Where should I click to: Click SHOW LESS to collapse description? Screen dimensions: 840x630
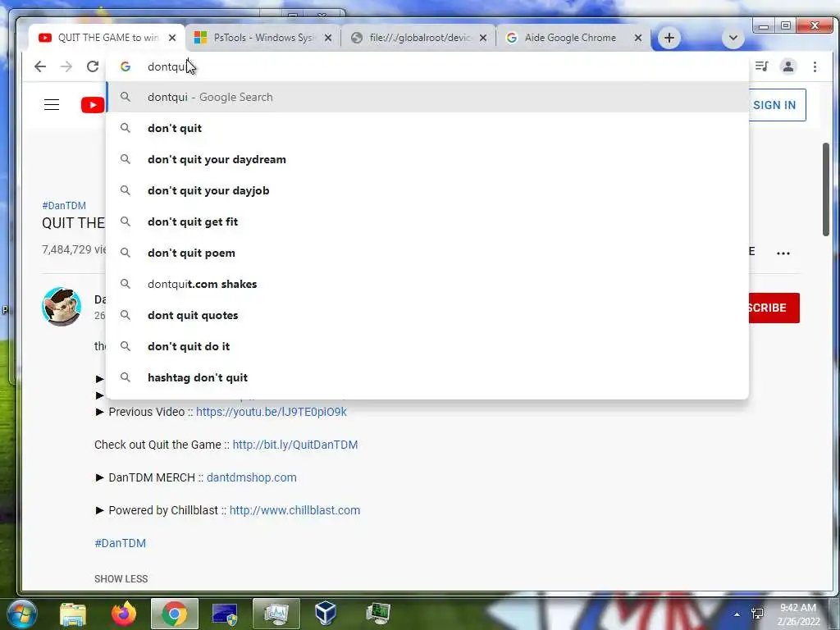[x=121, y=579]
